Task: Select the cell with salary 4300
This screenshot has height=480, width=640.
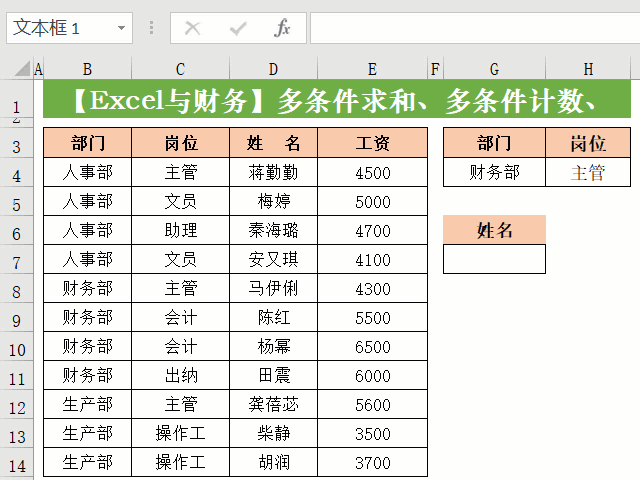Action: (x=372, y=288)
